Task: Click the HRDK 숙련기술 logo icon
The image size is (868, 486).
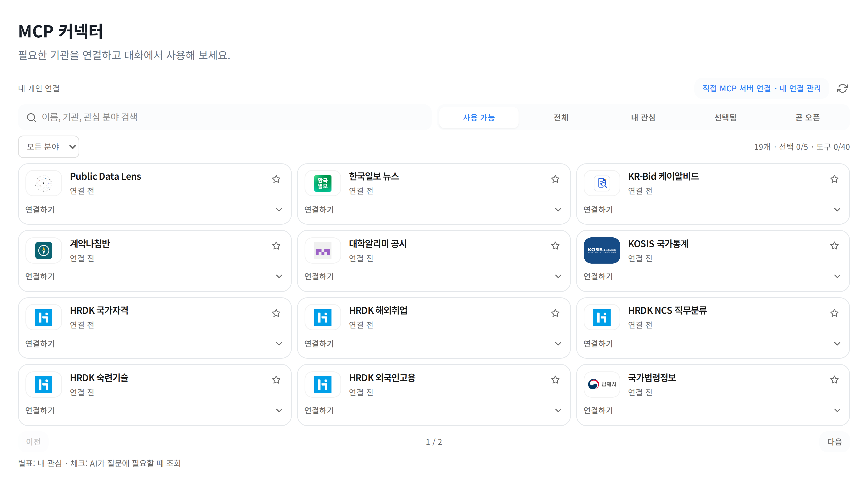Action: pos(44,384)
